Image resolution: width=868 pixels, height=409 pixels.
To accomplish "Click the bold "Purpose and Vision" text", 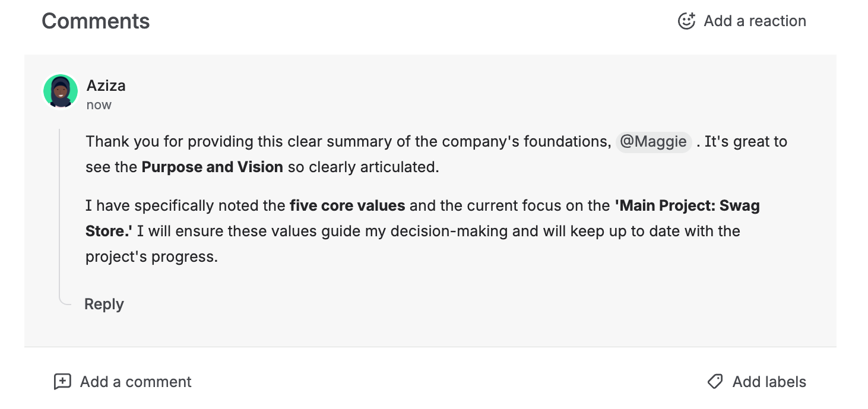I will (x=212, y=167).
